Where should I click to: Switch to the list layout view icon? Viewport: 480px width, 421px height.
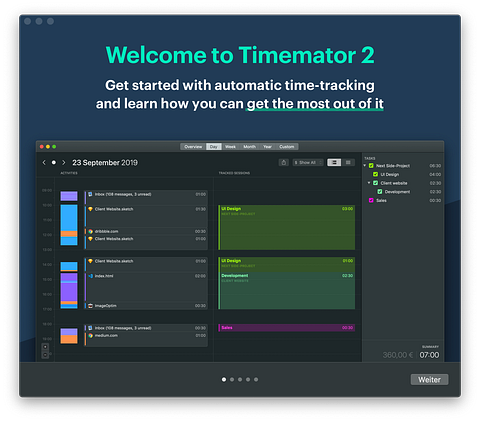click(x=334, y=162)
